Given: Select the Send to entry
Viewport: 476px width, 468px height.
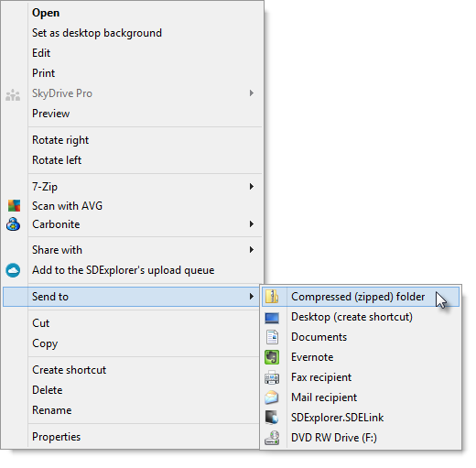Looking at the screenshot, I should coord(131,297).
